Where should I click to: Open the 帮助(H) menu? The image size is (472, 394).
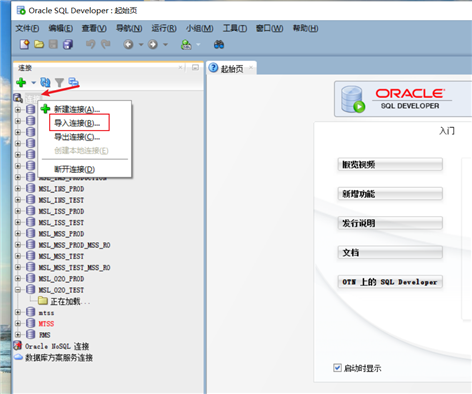(x=305, y=29)
